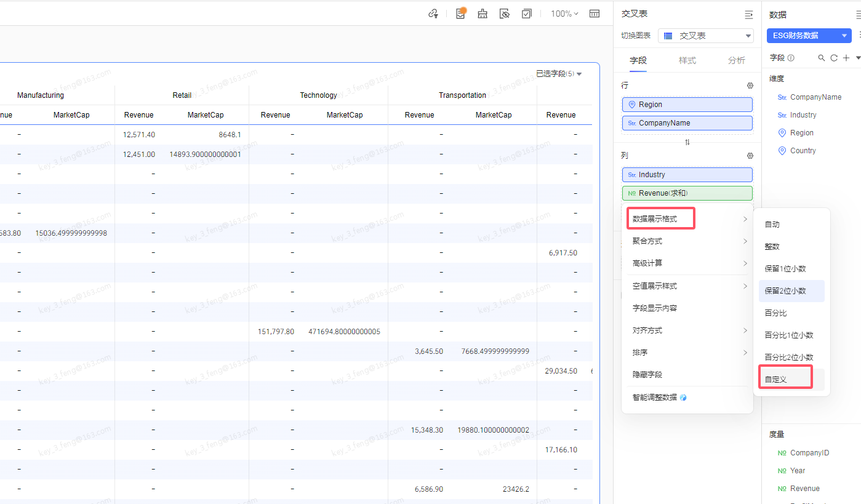Image resolution: width=861 pixels, height=504 pixels.
Task: Open the 切换图表 chart type dropdown
Action: [x=706, y=36]
